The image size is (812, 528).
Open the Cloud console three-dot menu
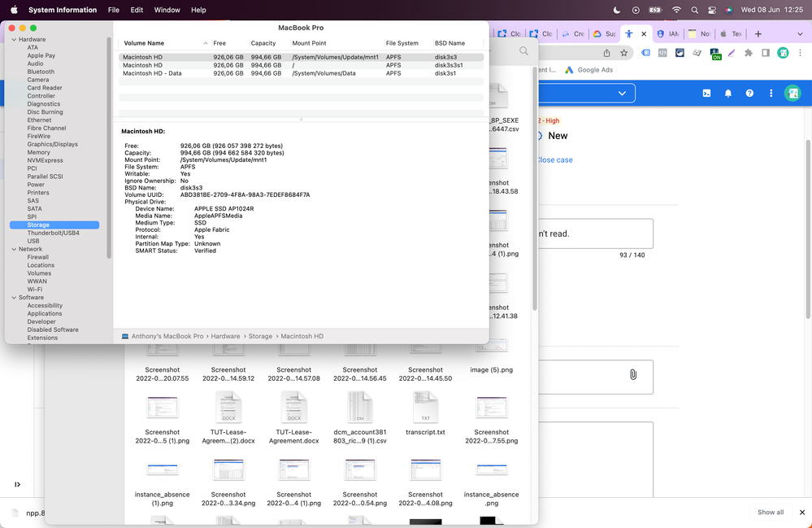pos(771,94)
